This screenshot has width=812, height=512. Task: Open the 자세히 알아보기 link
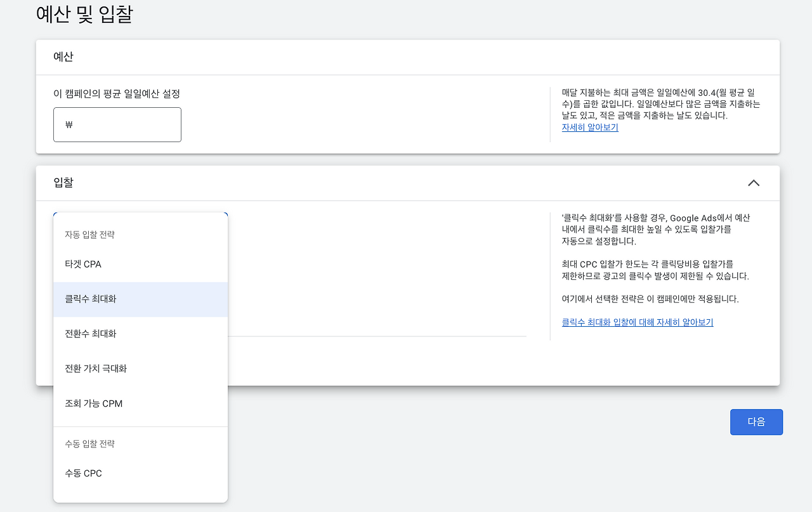(589, 127)
